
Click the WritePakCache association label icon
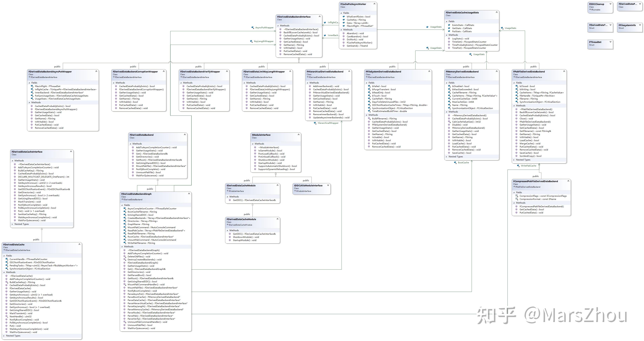pos(518,166)
